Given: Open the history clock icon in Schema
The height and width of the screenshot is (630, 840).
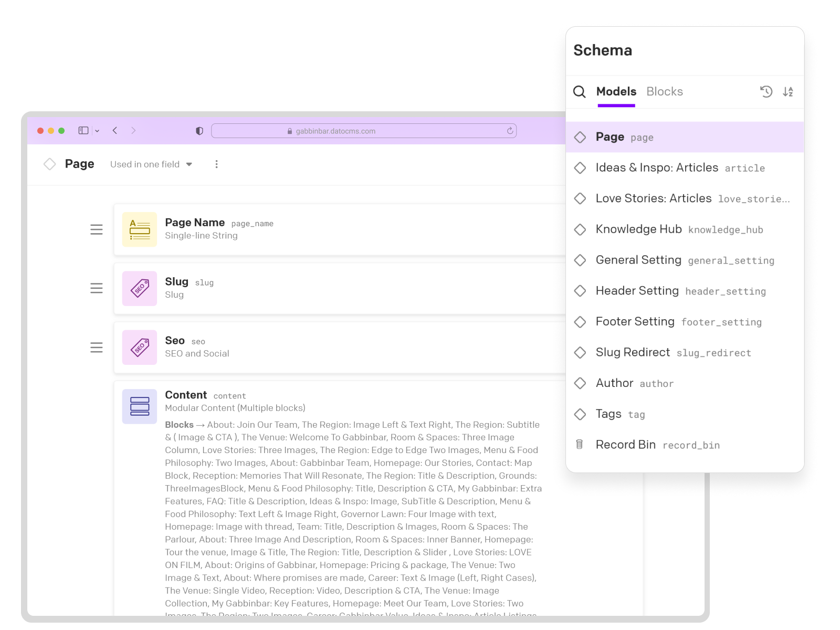Looking at the screenshot, I should [x=766, y=92].
